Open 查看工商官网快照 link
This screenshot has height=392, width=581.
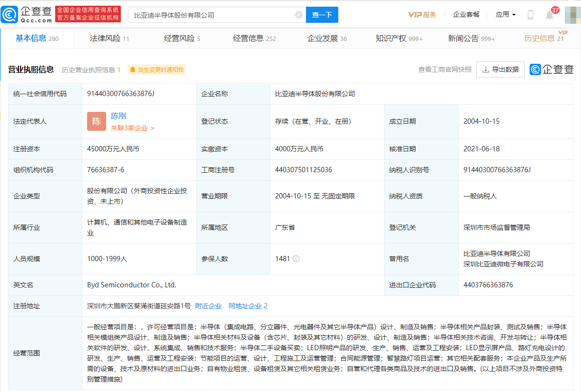[445, 69]
